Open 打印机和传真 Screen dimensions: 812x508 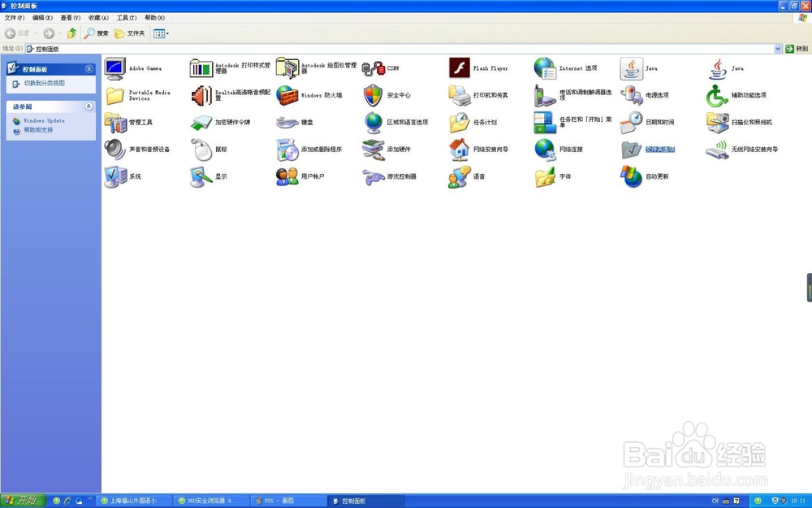coord(478,95)
